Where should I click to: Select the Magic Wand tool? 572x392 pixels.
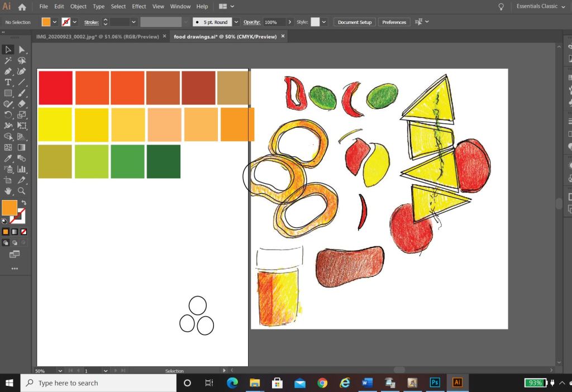click(x=8, y=60)
